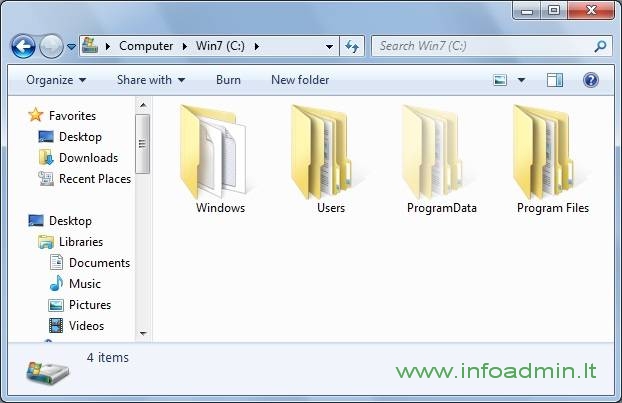Open Libraries in navigation pane
The image size is (622, 403).
[81, 242]
